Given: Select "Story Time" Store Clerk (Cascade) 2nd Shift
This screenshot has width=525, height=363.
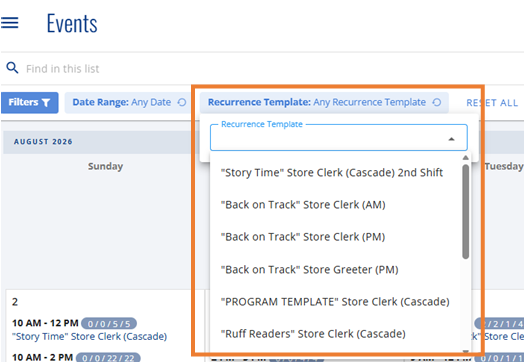Looking at the screenshot, I should coord(332,172).
